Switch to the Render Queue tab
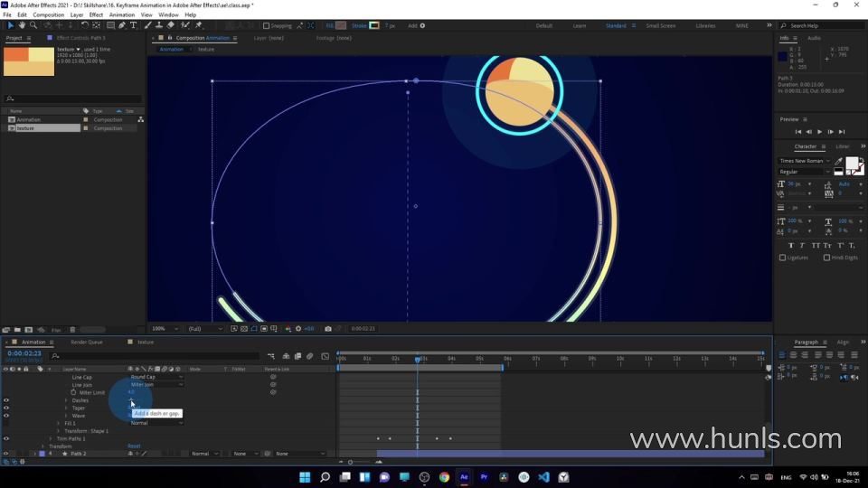The height and width of the screenshot is (488, 868). coord(87,343)
